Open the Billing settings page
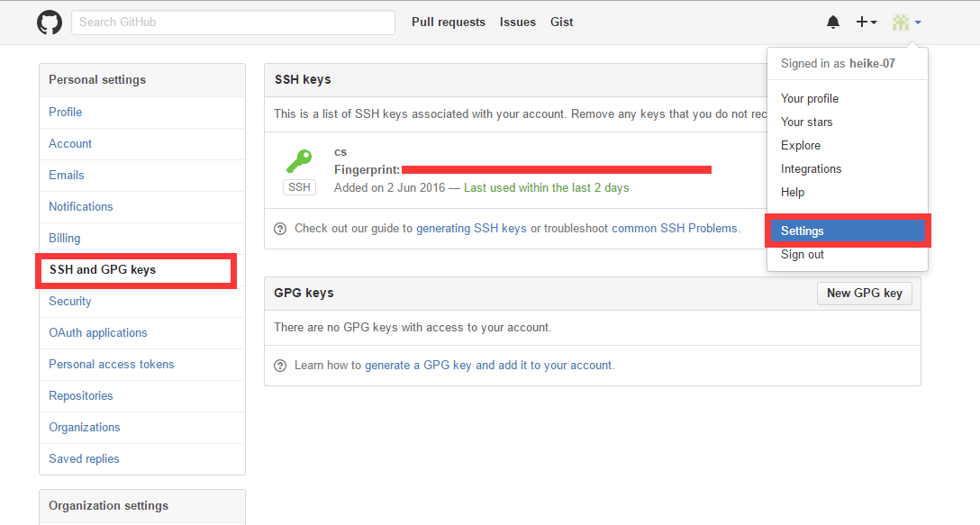 point(142,238)
